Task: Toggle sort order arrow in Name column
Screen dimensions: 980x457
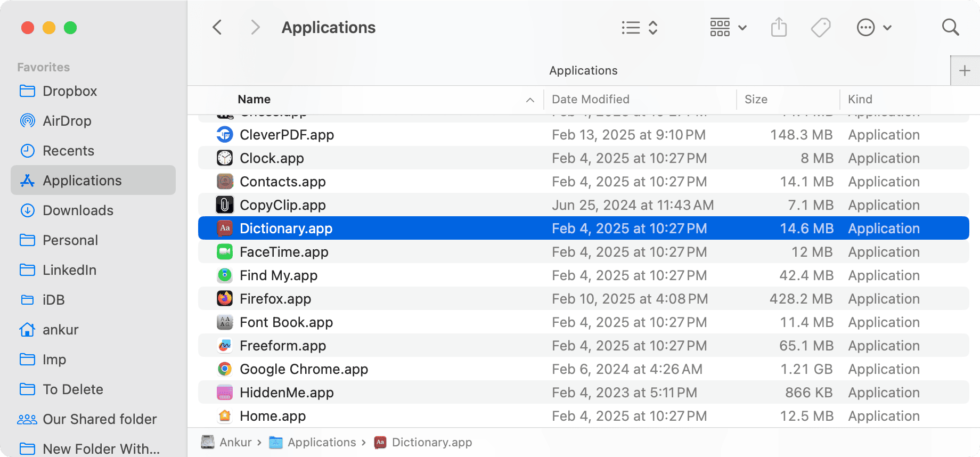Action: click(530, 100)
